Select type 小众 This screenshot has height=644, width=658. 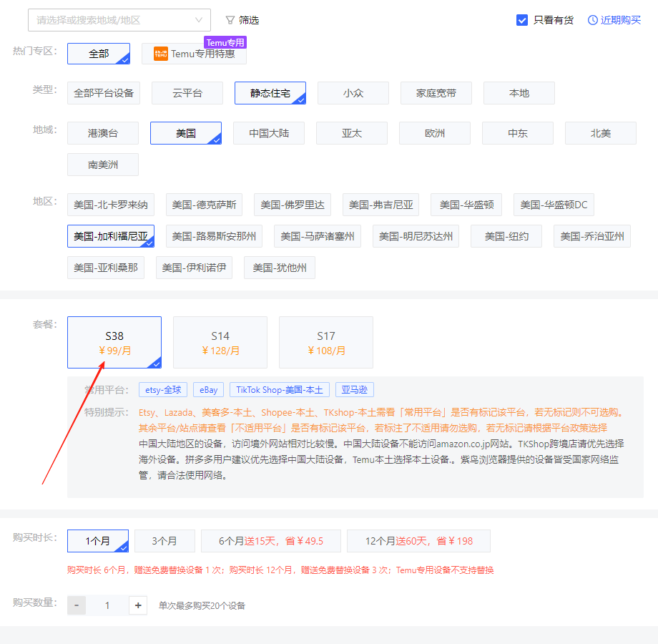click(353, 93)
